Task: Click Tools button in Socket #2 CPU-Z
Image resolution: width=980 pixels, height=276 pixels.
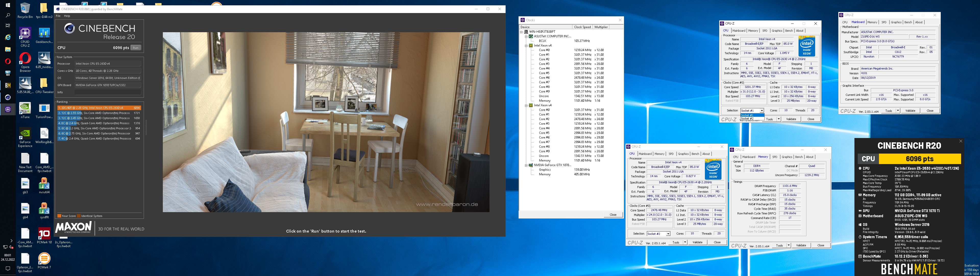Action: [676, 243]
